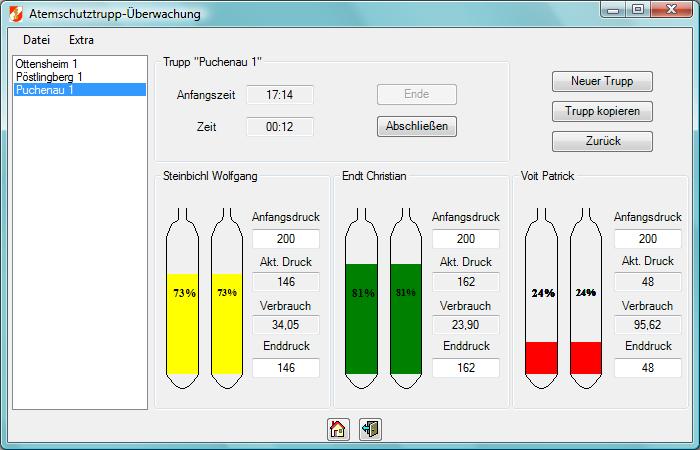Click the exit door icon button
Viewport: 700px width, 450px height.
coord(371,429)
